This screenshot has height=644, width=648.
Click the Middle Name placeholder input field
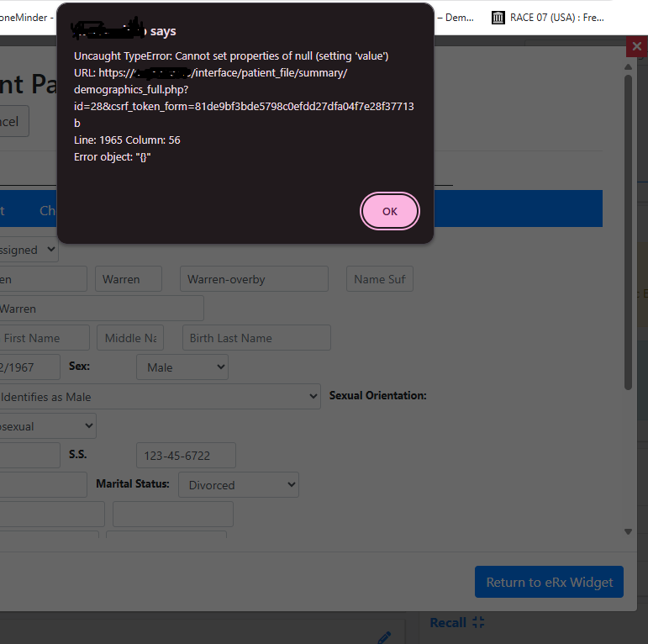[130, 338]
